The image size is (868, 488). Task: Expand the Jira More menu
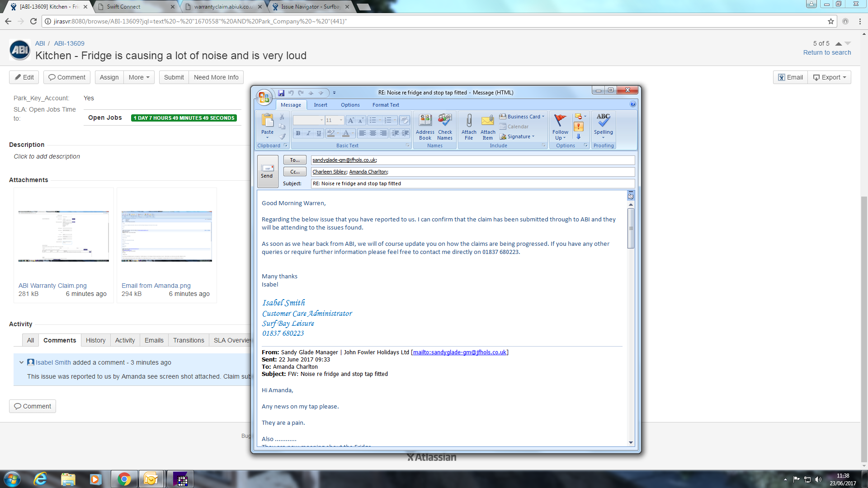pyautogui.click(x=139, y=77)
